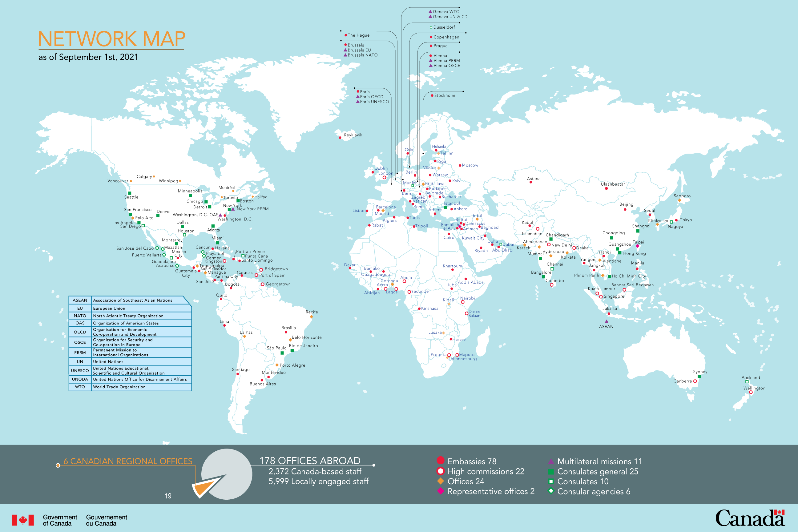Click the Recife orange office diamond
Image resolution: width=798 pixels, height=532 pixels.
(x=311, y=317)
